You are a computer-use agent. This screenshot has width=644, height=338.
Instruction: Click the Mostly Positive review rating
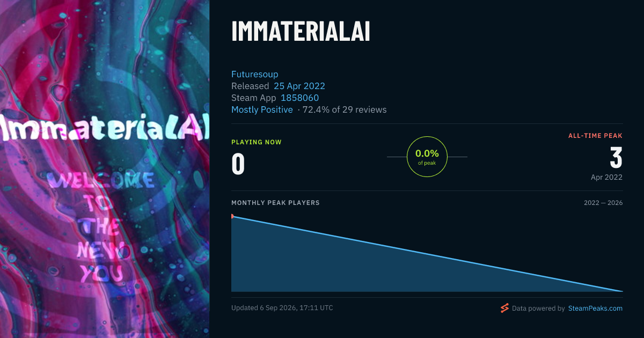click(x=262, y=109)
